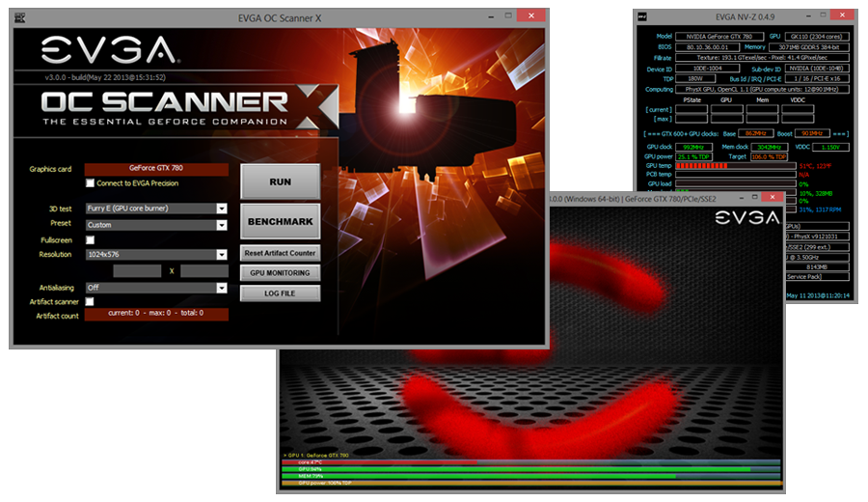Click the 51°C, 123°F temperature reading
The width and height of the screenshot is (868, 502).
point(815,166)
